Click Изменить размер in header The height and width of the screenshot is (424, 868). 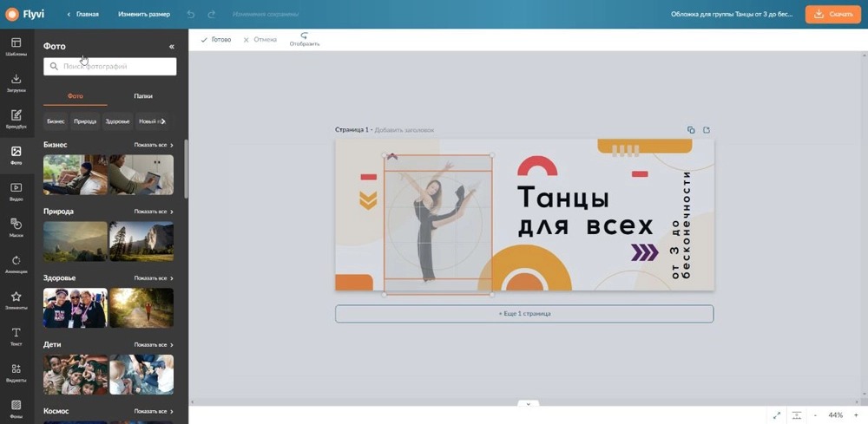pos(144,14)
